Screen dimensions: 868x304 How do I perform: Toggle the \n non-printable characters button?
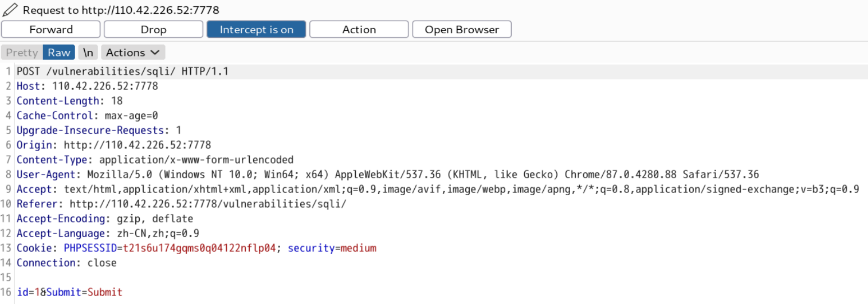pyautogui.click(x=88, y=53)
